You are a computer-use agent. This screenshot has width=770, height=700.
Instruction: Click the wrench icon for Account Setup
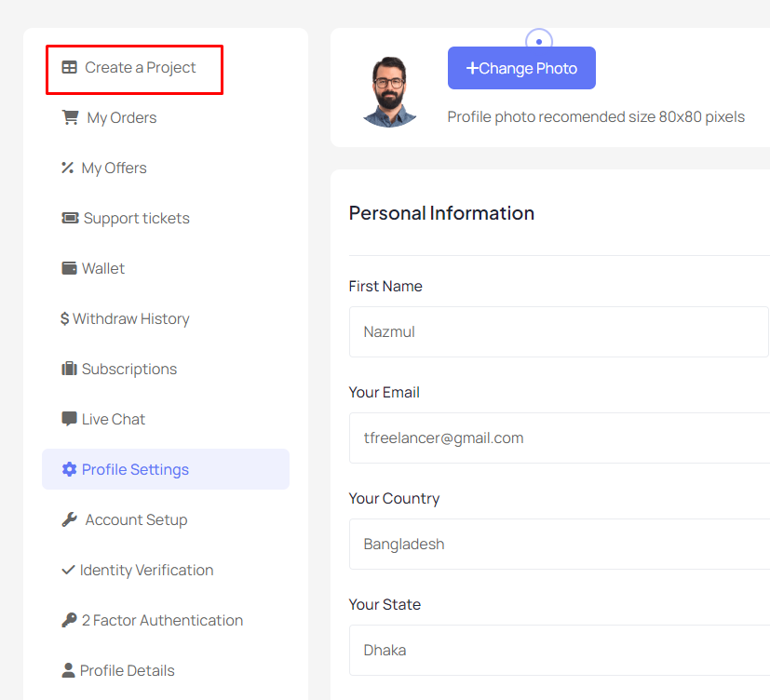[x=69, y=519]
